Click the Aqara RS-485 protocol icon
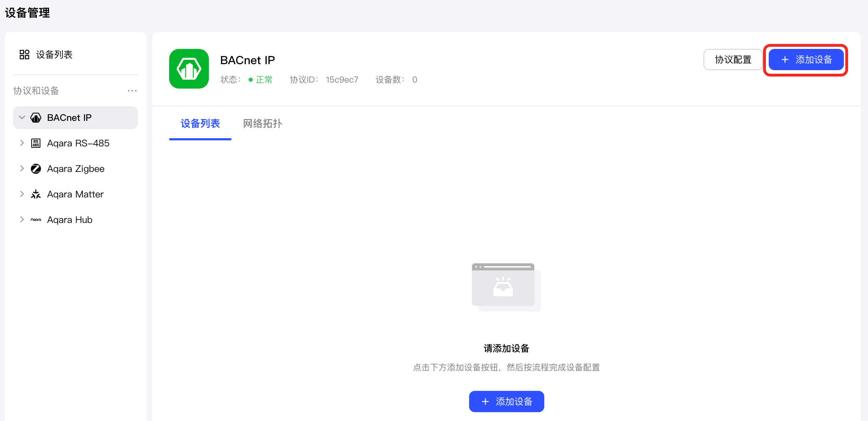This screenshot has width=868, height=421. coord(36,143)
